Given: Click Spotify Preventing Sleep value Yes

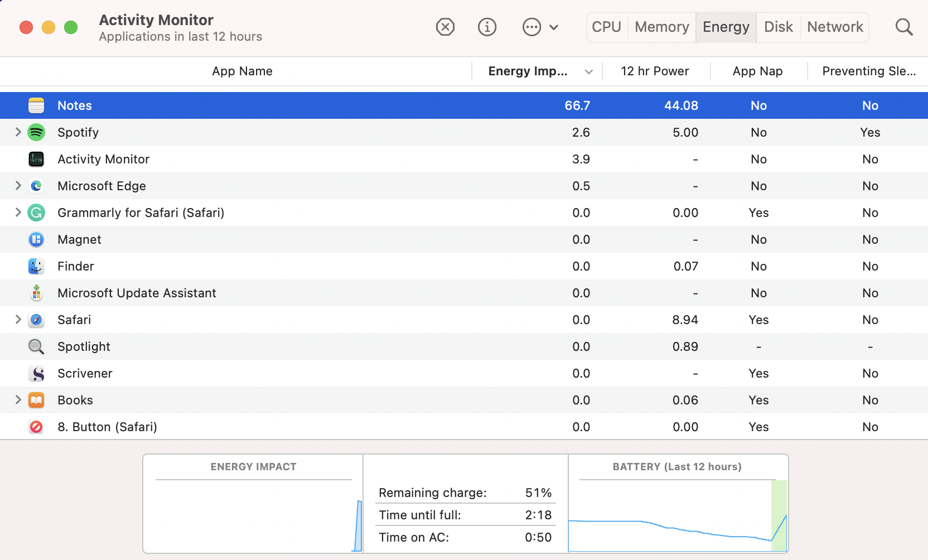Looking at the screenshot, I should (870, 132).
